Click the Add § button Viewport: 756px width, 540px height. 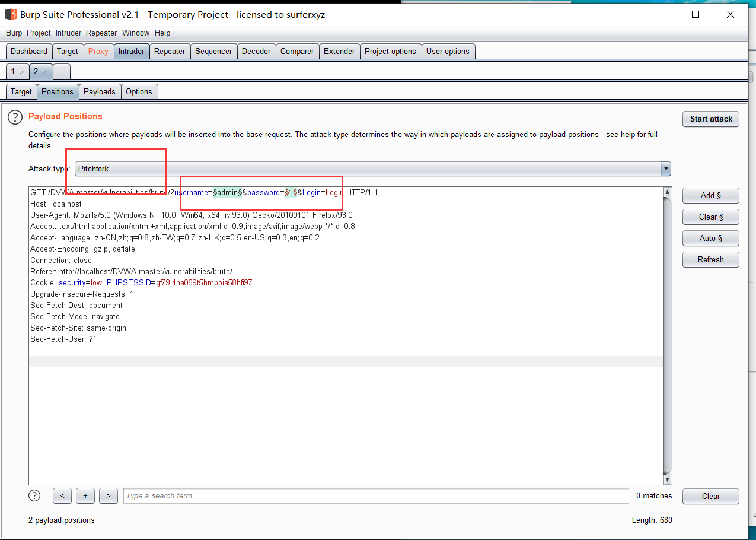[x=711, y=195]
